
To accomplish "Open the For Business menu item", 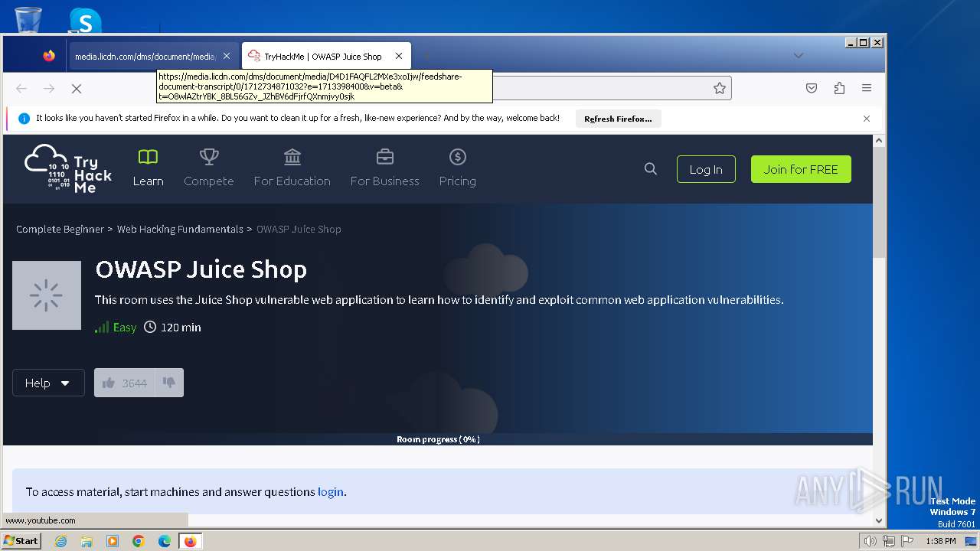I will (x=384, y=168).
